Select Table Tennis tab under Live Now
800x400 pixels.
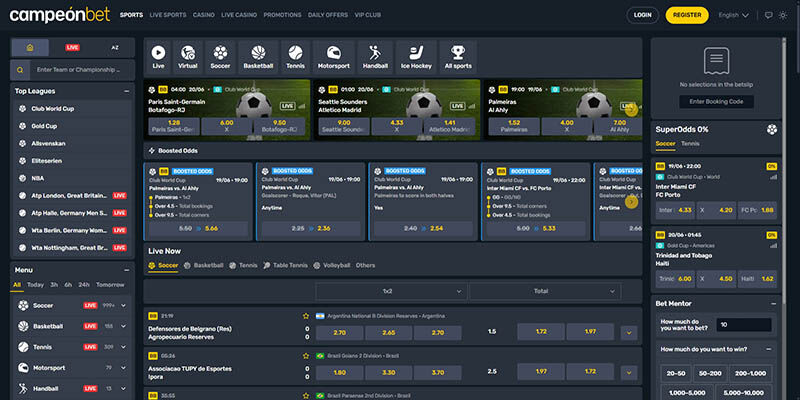tap(286, 265)
